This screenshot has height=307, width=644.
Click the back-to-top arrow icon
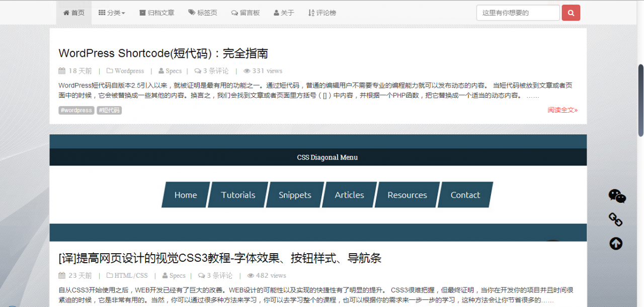point(616,244)
